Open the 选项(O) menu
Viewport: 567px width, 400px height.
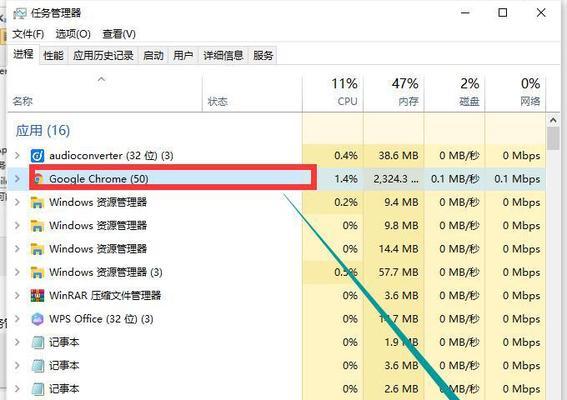point(73,34)
